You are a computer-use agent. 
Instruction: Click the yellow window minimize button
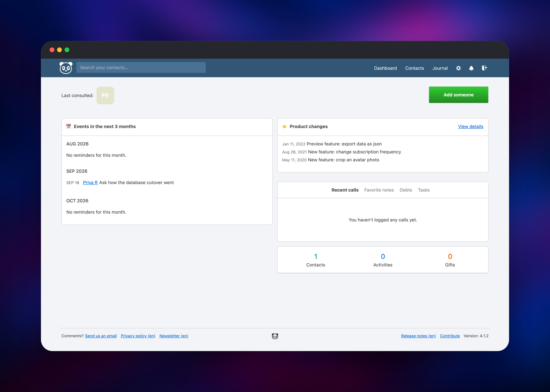coord(59,50)
